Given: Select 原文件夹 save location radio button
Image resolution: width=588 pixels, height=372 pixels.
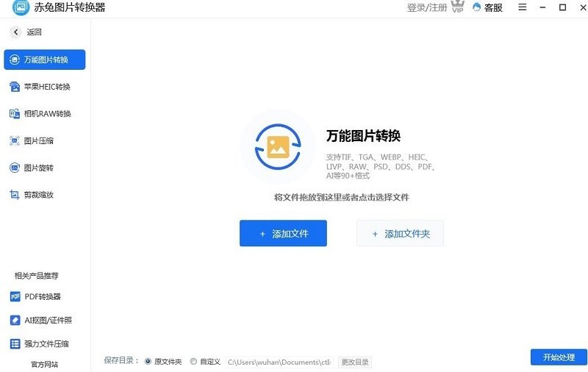Looking at the screenshot, I should pos(148,362).
